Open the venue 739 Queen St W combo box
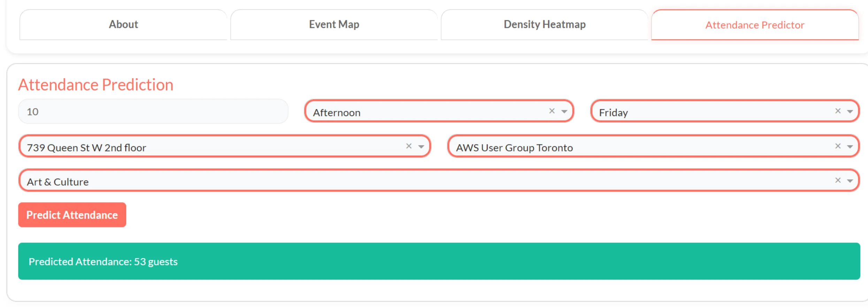This screenshot has width=868, height=308. [225, 146]
